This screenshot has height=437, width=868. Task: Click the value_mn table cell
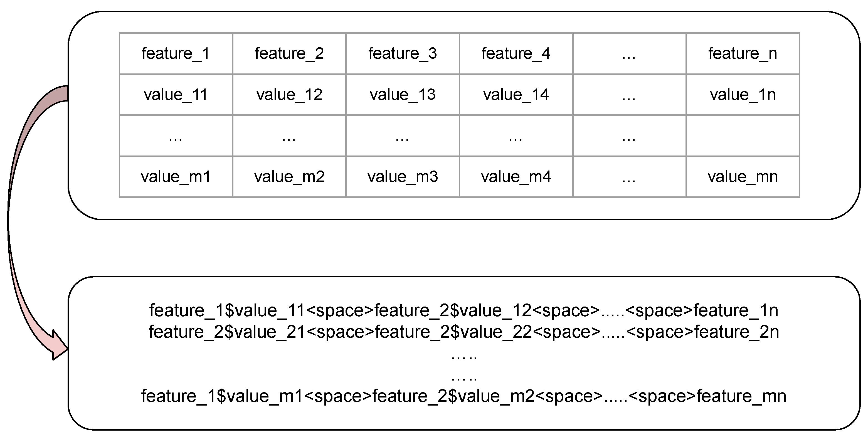pyautogui.click(x=743, y=177)
